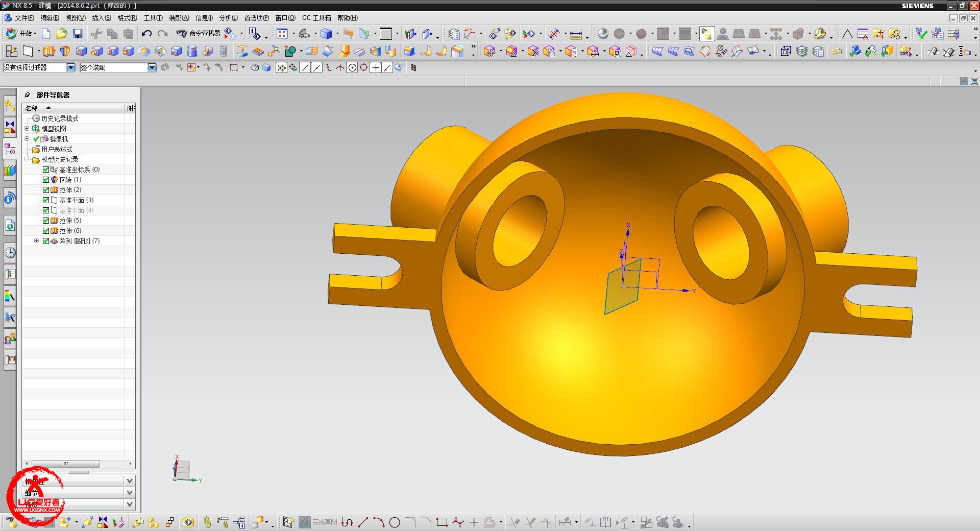Image resolution: width=980 pixels, height=531 pixels.
Task: Click 完成草图 finish sketch button
Action: click(318, 522)
